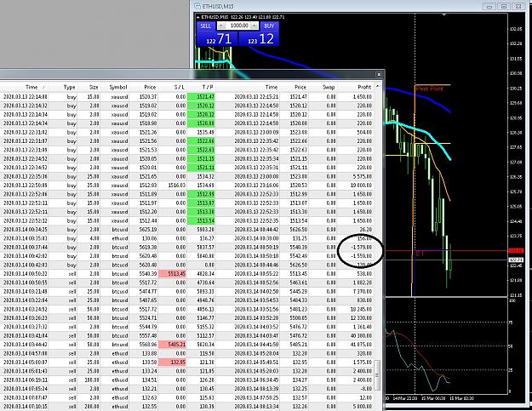Click current price tag 122.71 on price scale
This screenshot has width=532, height=411.
[x=516, y=260]
